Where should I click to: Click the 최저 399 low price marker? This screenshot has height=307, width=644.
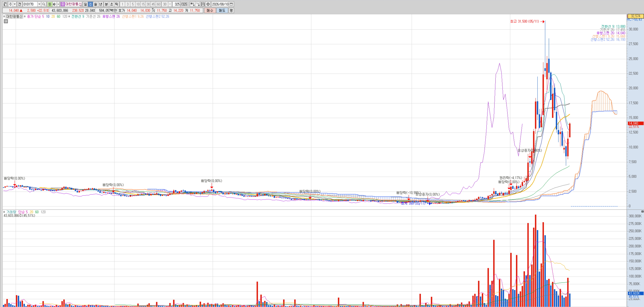coord(416,203)
